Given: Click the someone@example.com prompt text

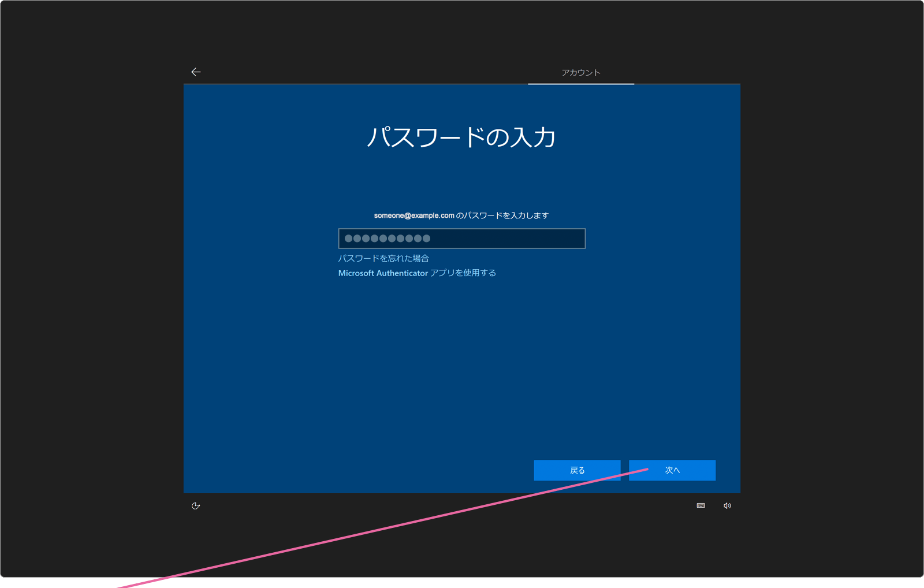Looking at the screenshot, I should 461,215.
